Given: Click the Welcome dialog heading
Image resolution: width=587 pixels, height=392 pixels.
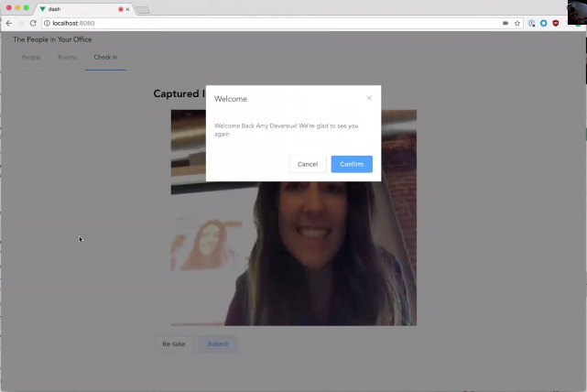Looking at the screenshot, I should tap(231, 99).
